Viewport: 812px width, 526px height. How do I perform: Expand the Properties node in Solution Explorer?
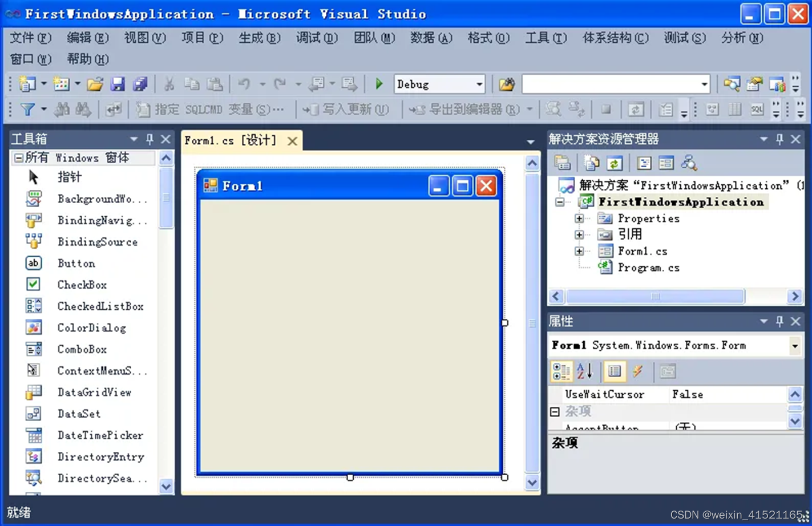579,219
